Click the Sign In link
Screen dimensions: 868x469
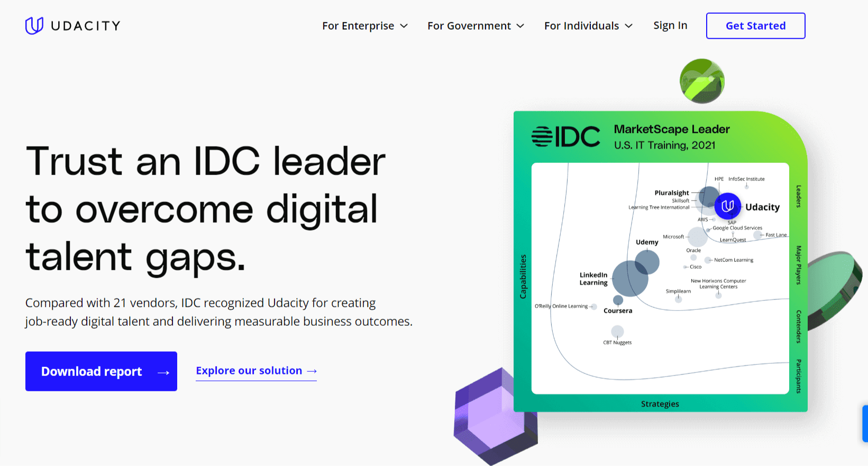(670, 25)
